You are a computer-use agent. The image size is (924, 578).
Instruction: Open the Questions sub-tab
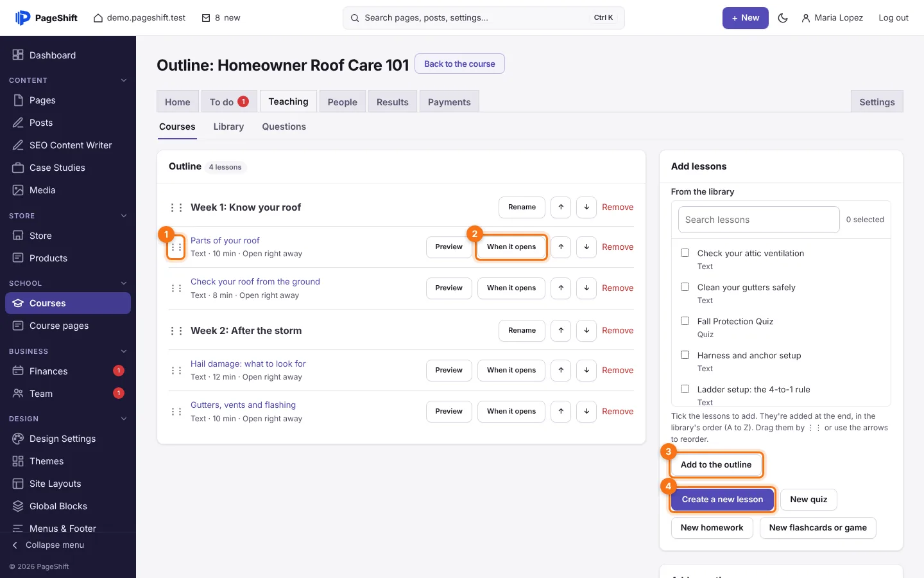click(284, 127)
